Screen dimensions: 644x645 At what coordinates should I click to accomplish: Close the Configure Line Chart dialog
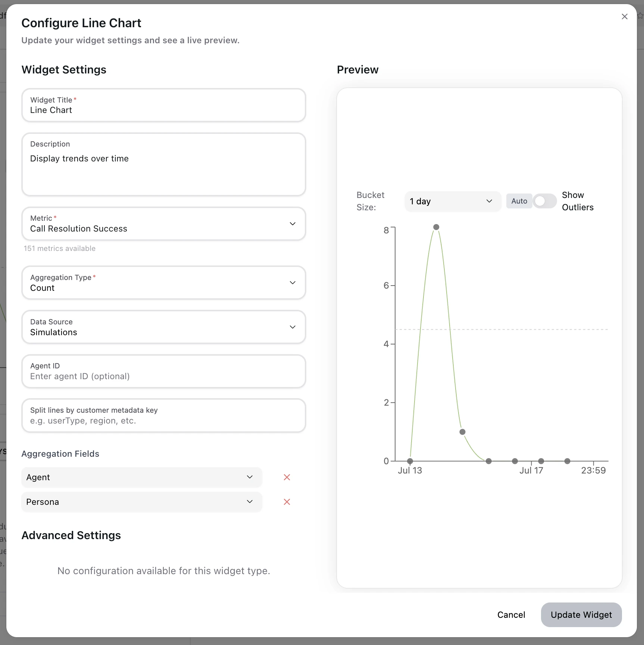[625, 16]
